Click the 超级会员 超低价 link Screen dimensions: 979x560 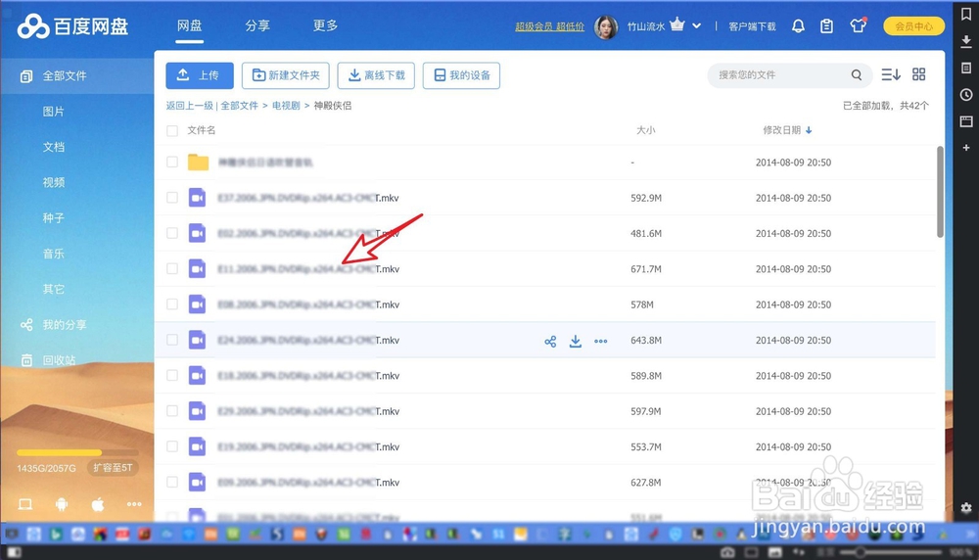(549, 26)
